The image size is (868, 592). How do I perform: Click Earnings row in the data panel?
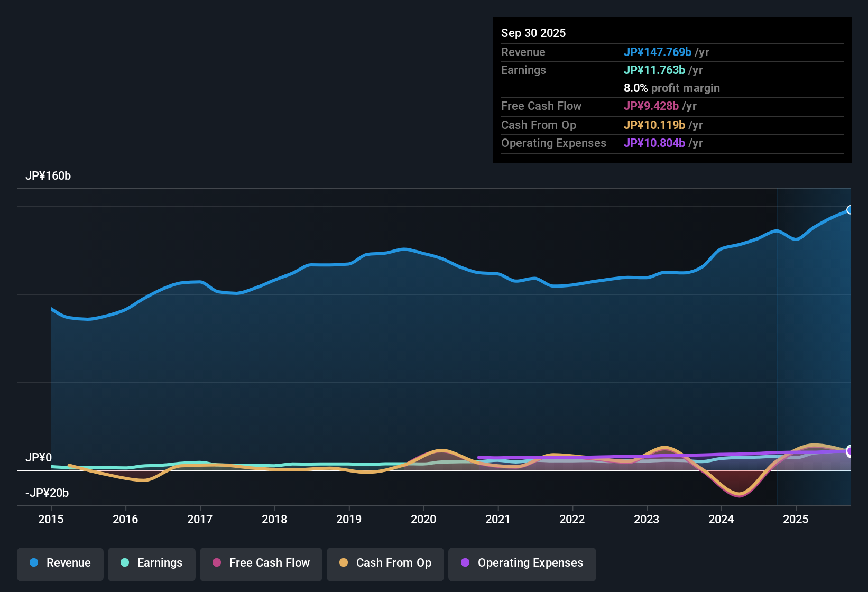pyautogui.click(x=523, y=70)
